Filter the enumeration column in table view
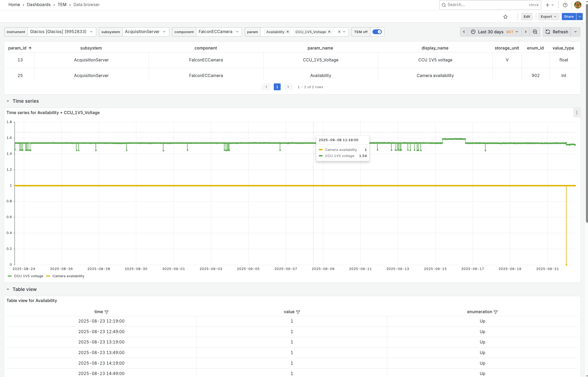This screenshot has height=377, width=588. pyautogui.click(x=496, y=312)
